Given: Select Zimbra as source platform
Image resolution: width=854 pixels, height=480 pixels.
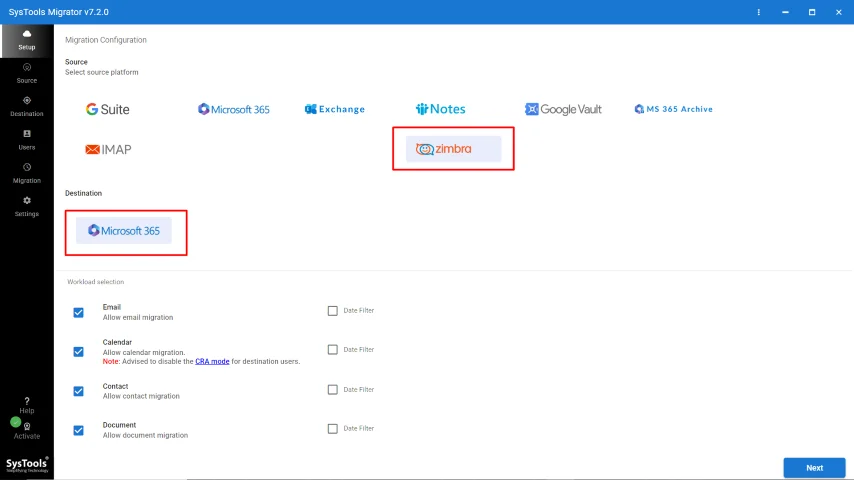Looking at the screenshot, I should [453, 149].
